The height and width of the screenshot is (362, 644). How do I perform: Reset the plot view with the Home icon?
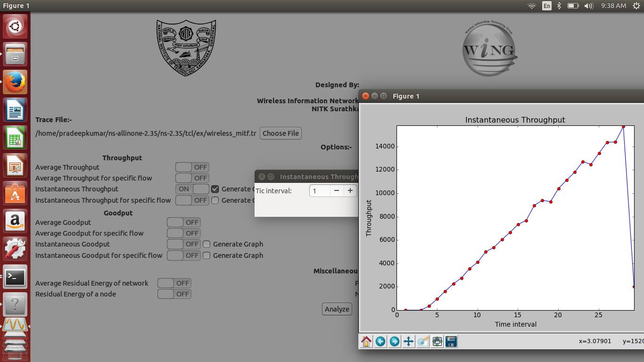(x=366, y=341)
